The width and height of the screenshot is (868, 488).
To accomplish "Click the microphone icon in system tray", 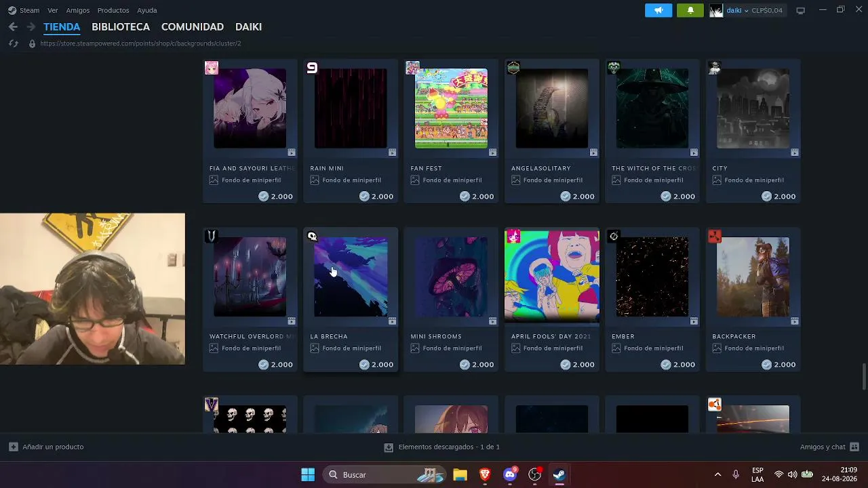I will (736, 474).
